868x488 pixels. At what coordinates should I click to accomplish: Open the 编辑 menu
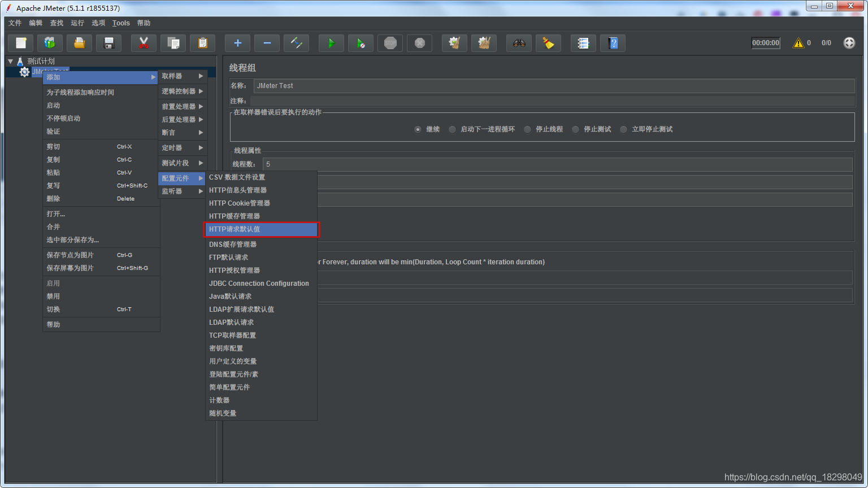(x=36, y=23)
